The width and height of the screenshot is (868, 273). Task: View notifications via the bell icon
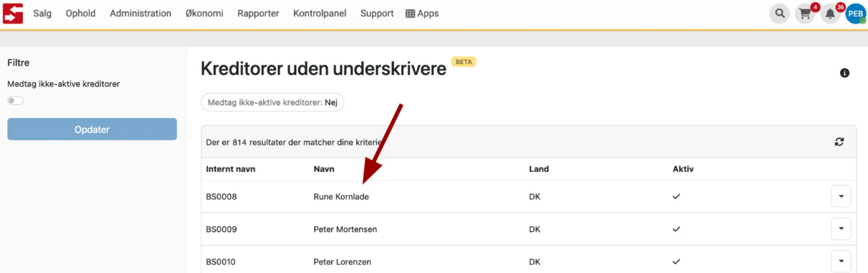click(x=831, y=14)
